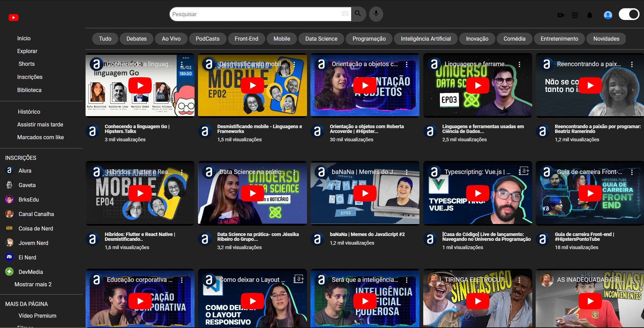The height and width of the screenshot is (328, 644).
Task: Toggle the dark mode switch
Action: click(x=629, y=14)
